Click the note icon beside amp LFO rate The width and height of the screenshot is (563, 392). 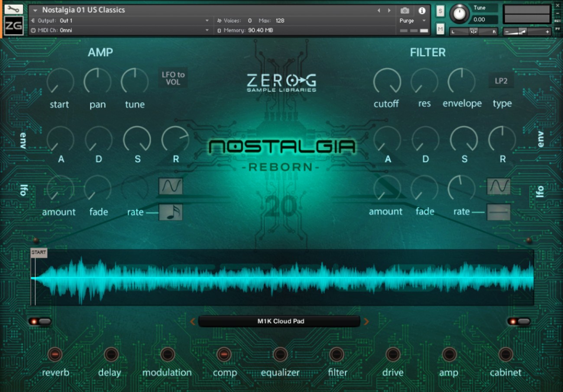tap(171, 212)
